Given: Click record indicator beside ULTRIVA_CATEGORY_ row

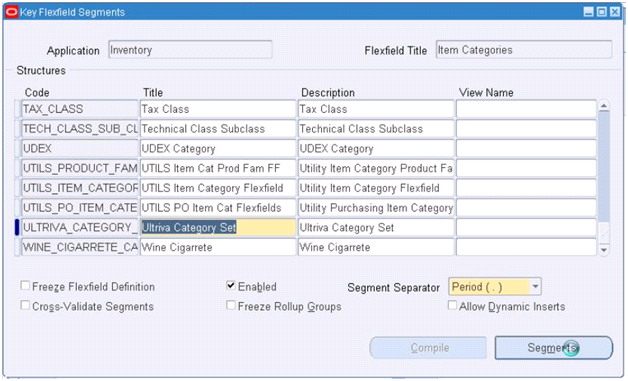Looking at the screenshot, I should point(17,227).
